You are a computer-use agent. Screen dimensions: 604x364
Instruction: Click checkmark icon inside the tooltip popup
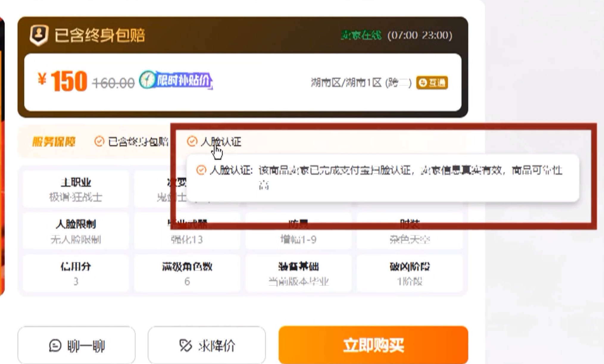click(x=201, y=170)
